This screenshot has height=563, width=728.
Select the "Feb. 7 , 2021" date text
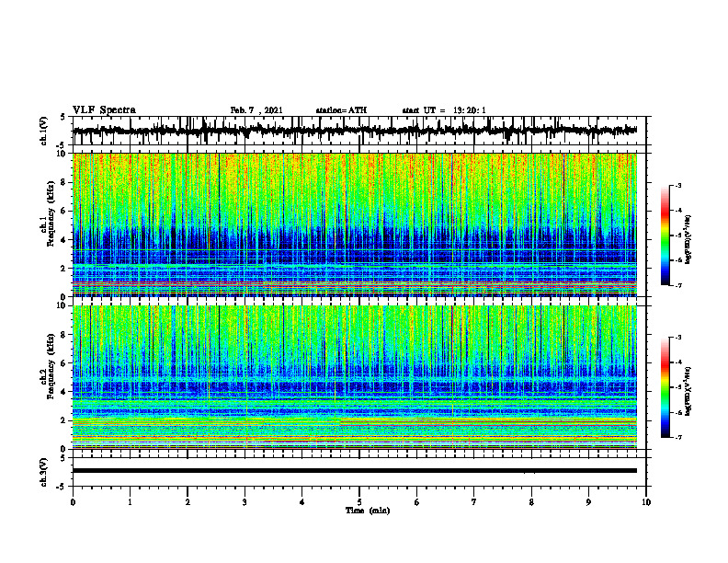256,110
